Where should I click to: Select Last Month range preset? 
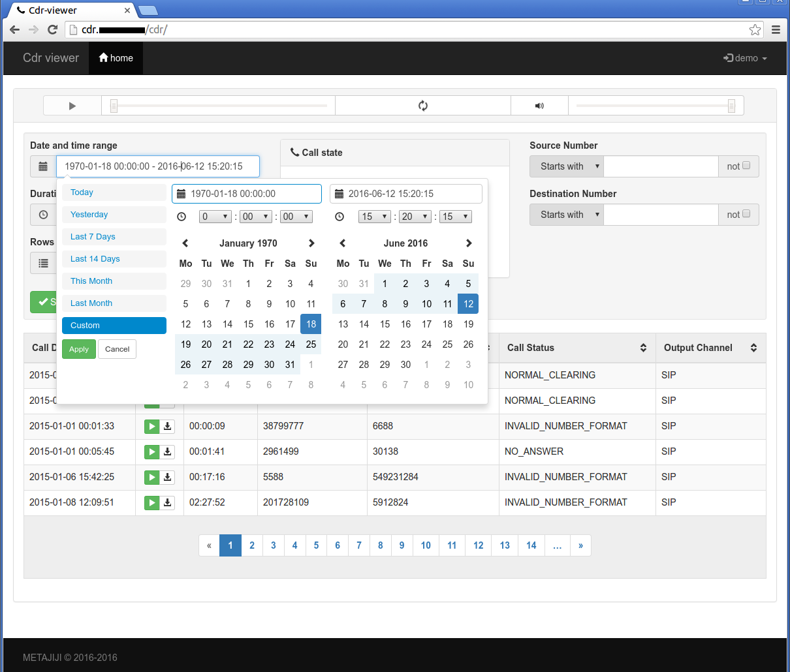coord(114,303)
